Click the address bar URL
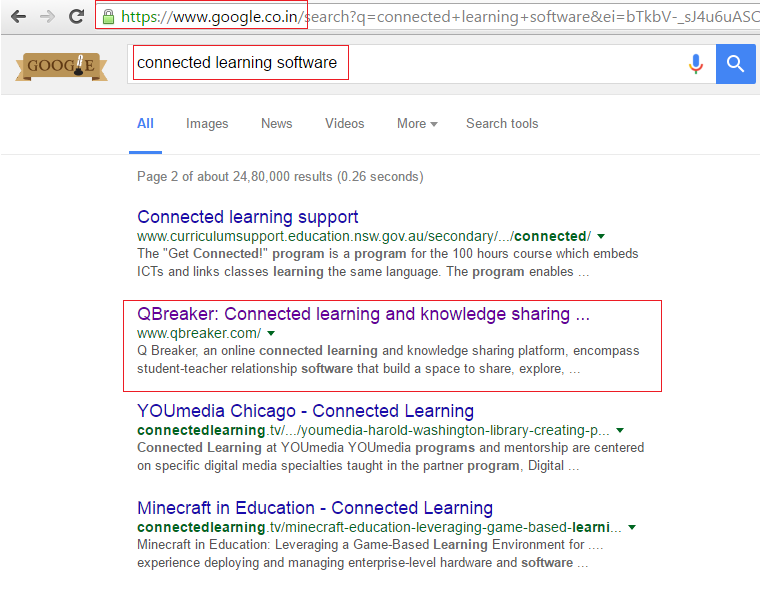The height and width of the screenshot is (594, 760). click(439, 17)
